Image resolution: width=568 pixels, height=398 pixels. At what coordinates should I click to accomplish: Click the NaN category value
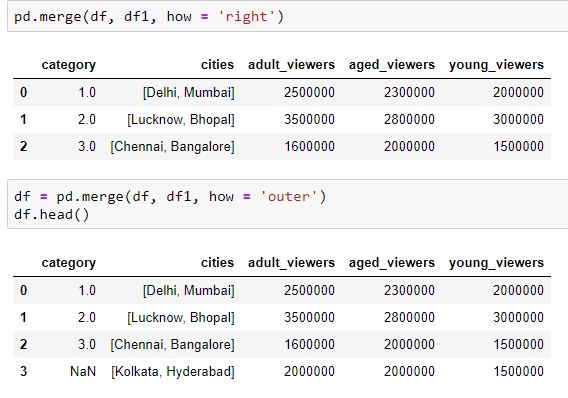pos(83,371)
